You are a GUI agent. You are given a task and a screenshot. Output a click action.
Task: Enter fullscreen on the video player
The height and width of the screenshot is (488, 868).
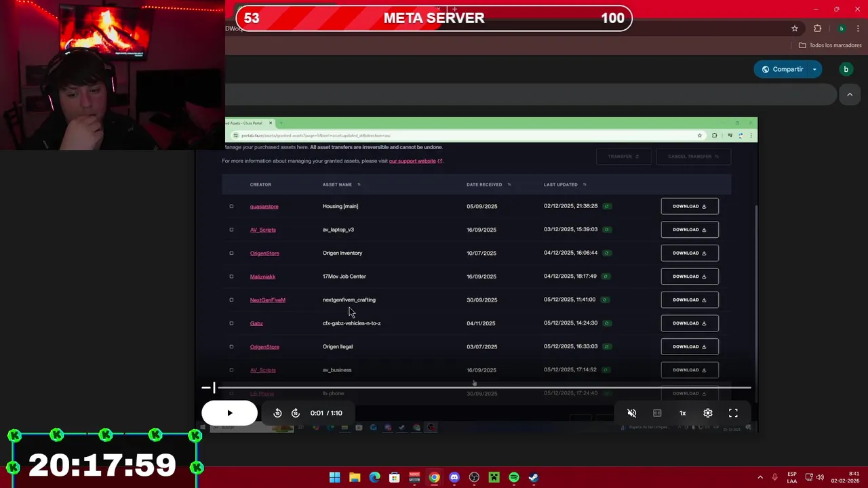(733, 413)
